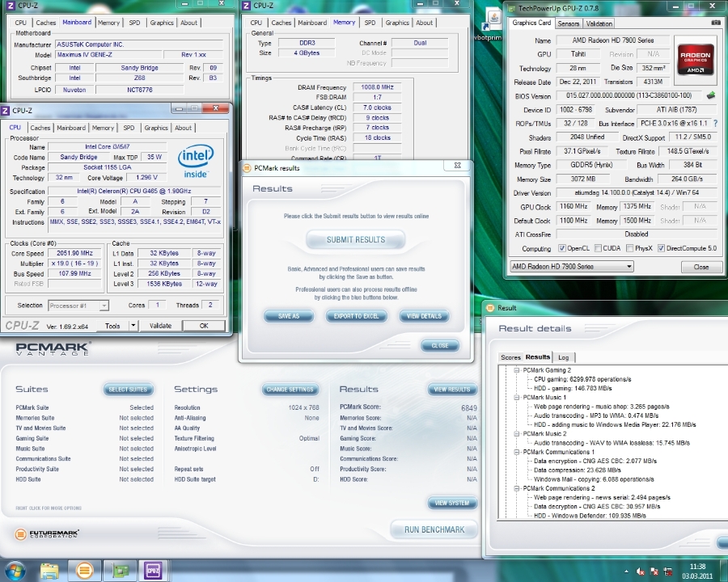
Task: Open the Processor #1 selection dropdown
Action: [78, 306]
